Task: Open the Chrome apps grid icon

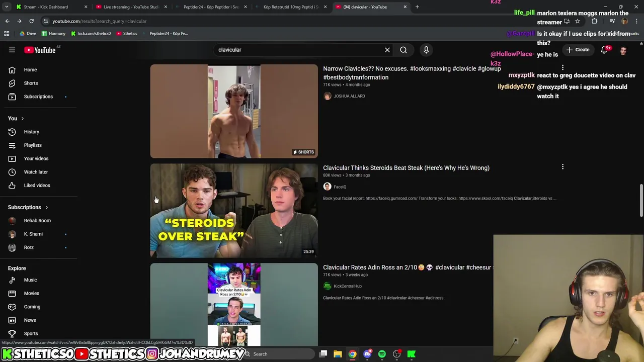Action: [x=7, y=34]
